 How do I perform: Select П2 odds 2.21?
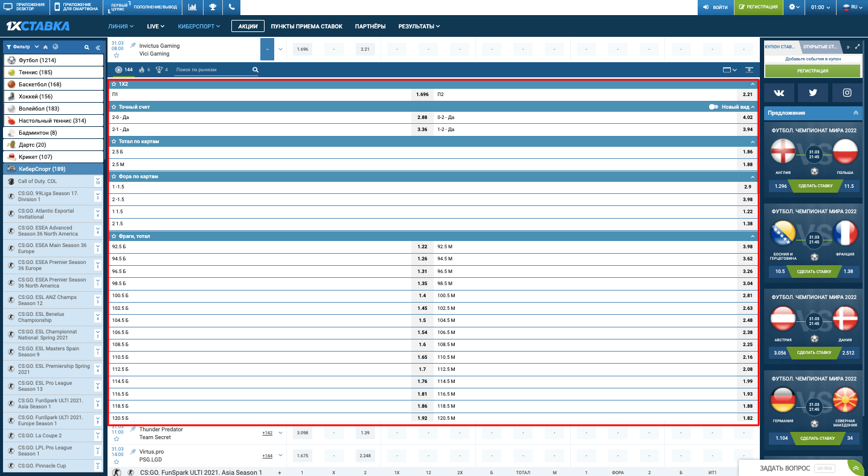point(747,95)
